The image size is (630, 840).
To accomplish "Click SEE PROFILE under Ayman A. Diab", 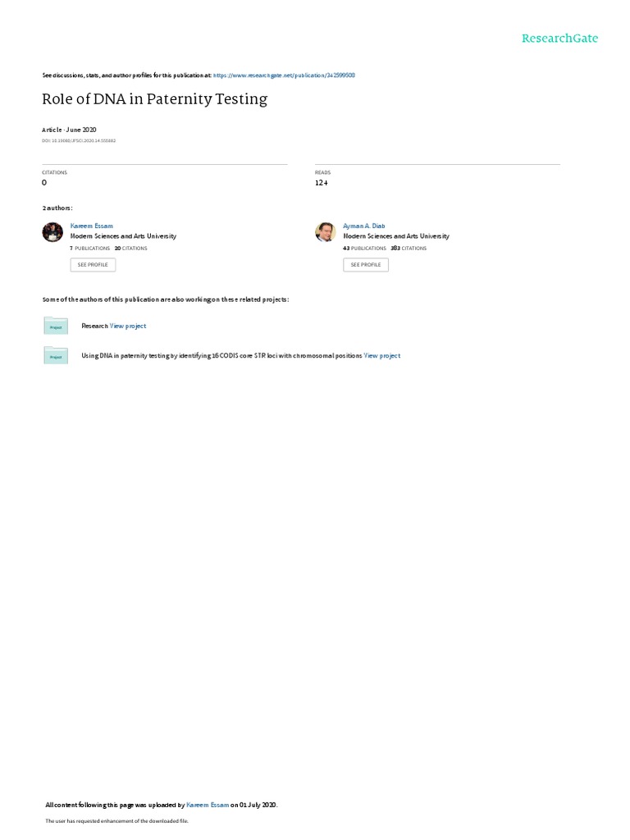I will point(366,265).
